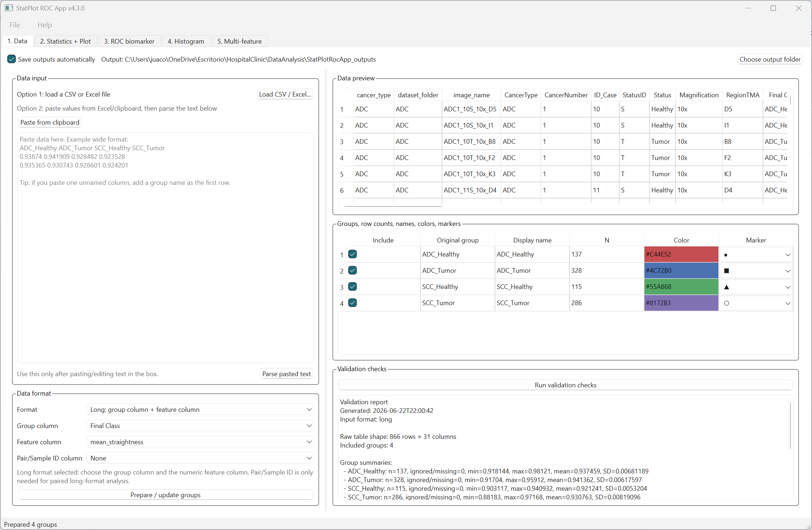Click the Prepared 4 groups status text

coord(31,525)
